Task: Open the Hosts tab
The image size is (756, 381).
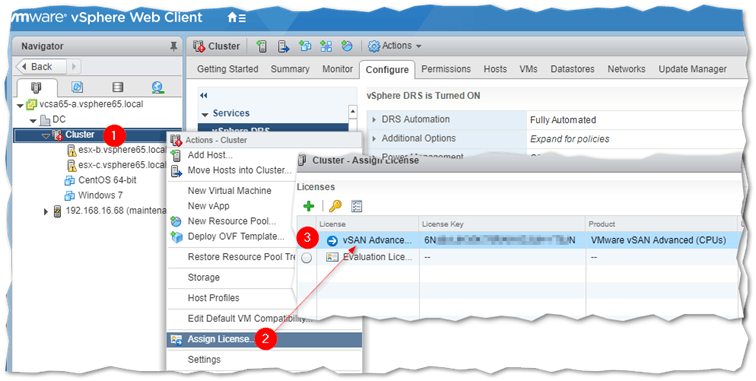Action: coord(495,69)
